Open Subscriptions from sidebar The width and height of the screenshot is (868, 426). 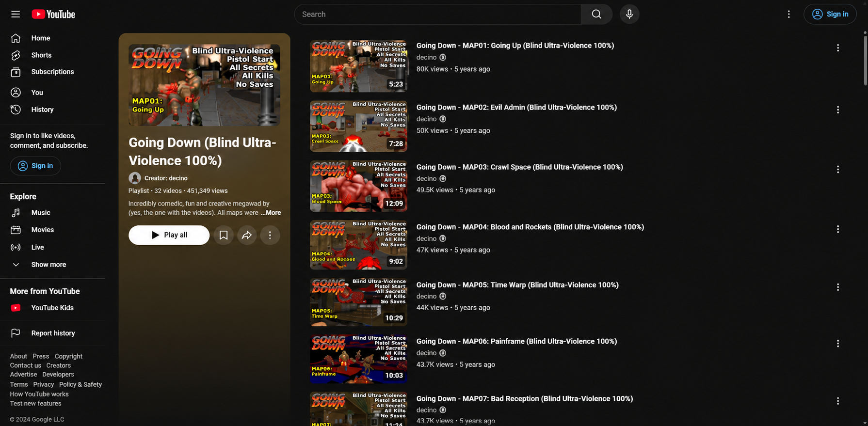click(x=52, y=72)
